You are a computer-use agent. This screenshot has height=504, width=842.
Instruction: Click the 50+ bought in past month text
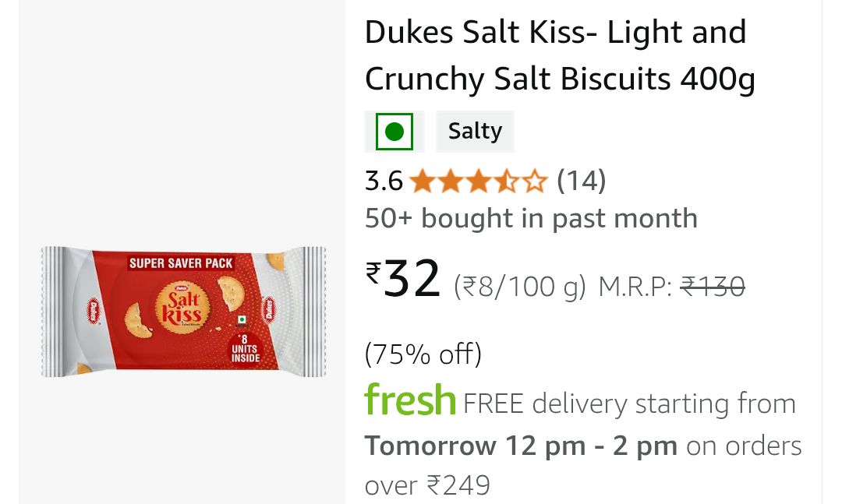tap(531, 219)
